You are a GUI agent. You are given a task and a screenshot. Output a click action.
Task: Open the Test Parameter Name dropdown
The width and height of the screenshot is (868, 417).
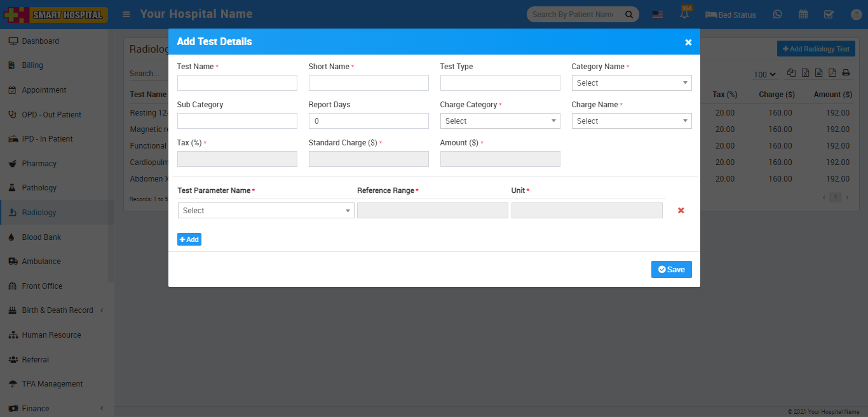coord(266,211)
